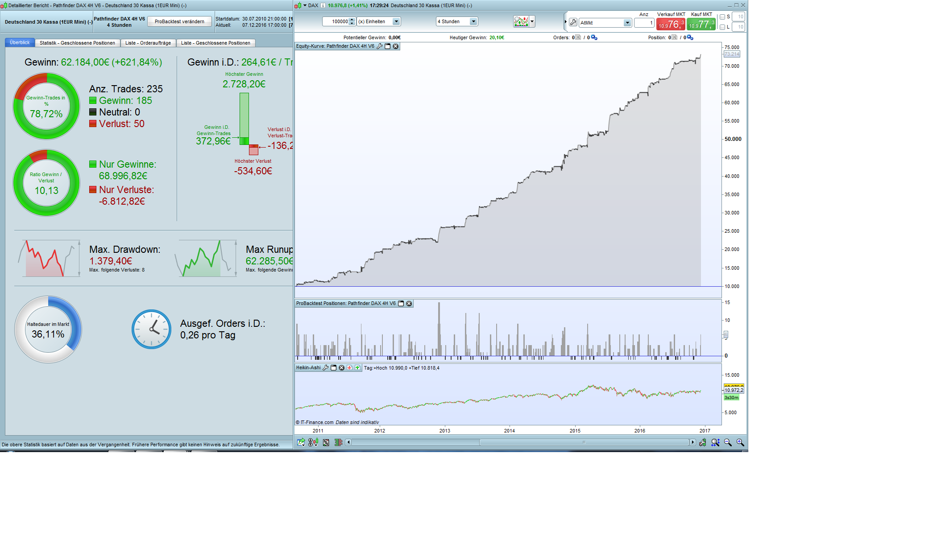The image size is (937, 560).
Task: Click chart export icon in bottom toolbar
Action: coord(301,442)
